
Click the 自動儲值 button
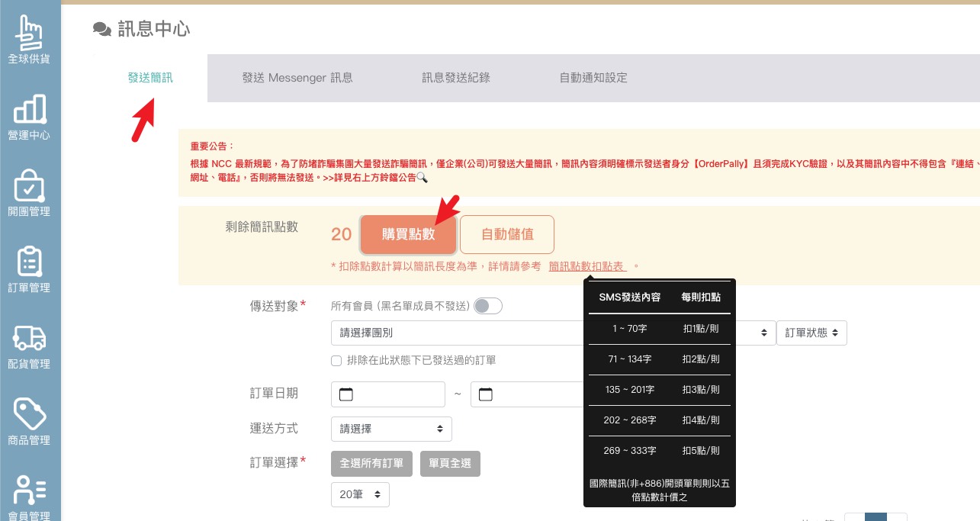507,234
